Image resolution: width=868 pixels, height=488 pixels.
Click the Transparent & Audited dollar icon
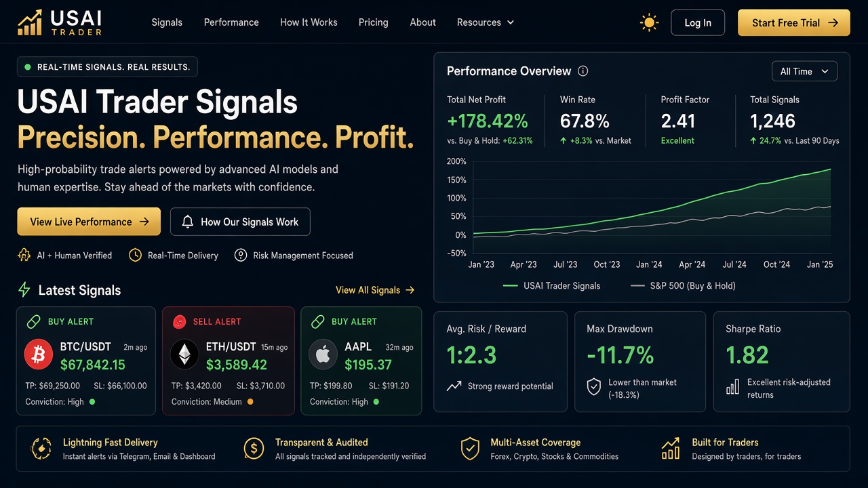[x=254, y=449]
